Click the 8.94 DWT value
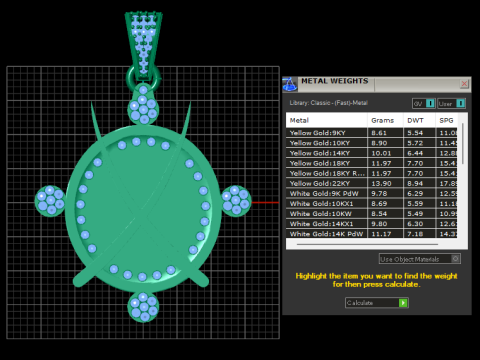 pyautogui.click(x=415, y=183)
